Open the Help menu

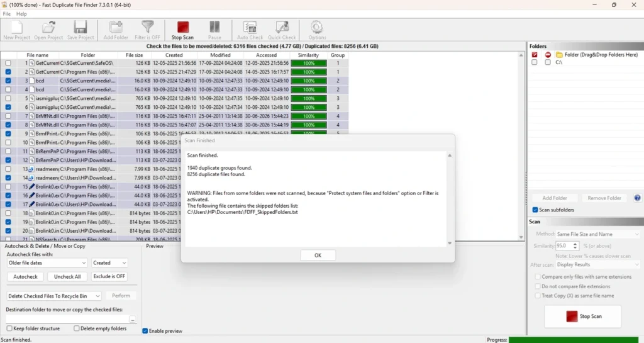21,14
